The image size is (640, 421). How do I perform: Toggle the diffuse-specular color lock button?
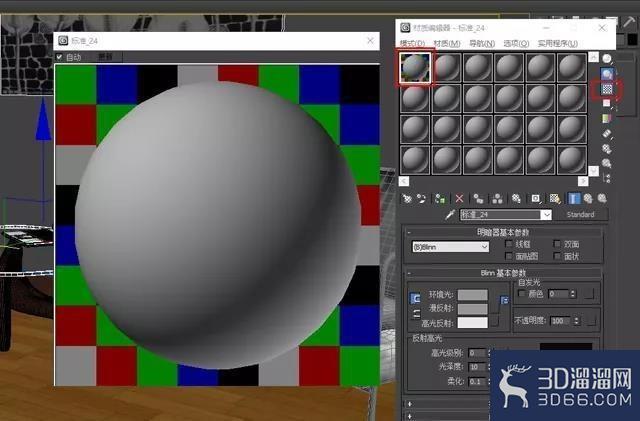(415, 314)
